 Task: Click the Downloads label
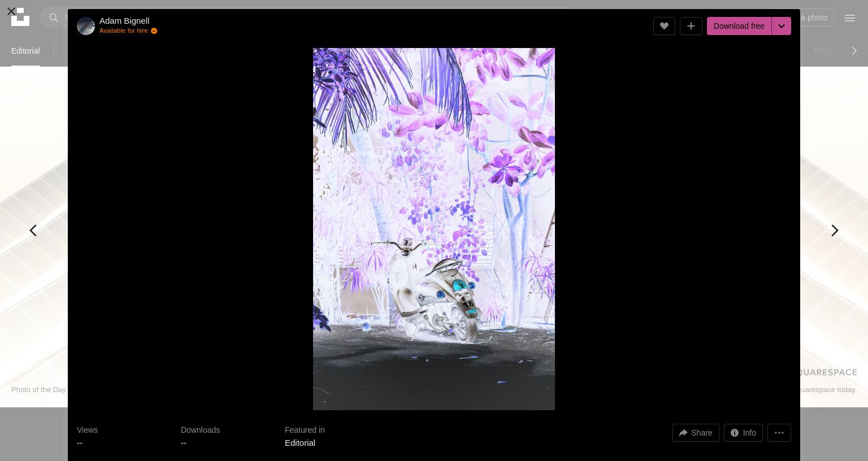(x=200, y=430)
